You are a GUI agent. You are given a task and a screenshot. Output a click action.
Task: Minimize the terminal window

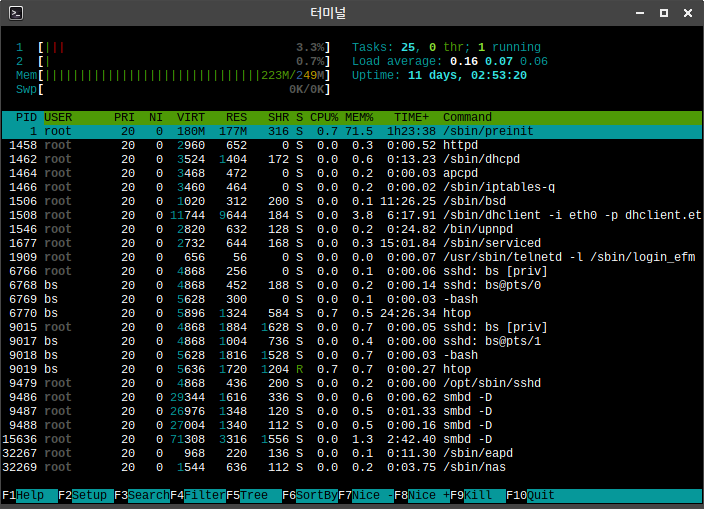point(640,13)
